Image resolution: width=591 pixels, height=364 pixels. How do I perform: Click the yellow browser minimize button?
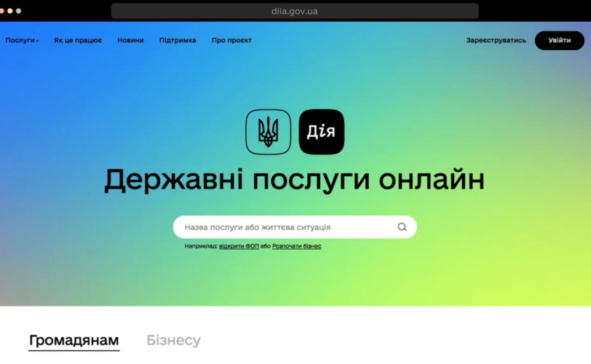tap(10, 11)
